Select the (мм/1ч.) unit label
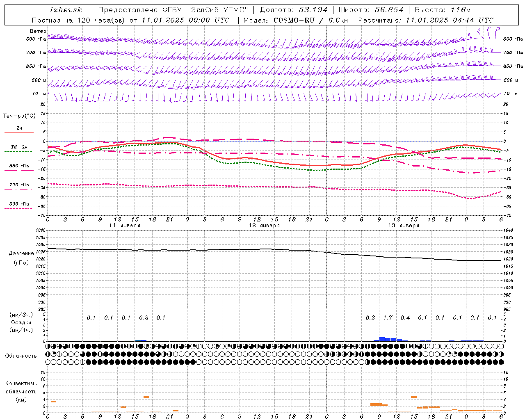Screen dimensions: 525x420 21,330
